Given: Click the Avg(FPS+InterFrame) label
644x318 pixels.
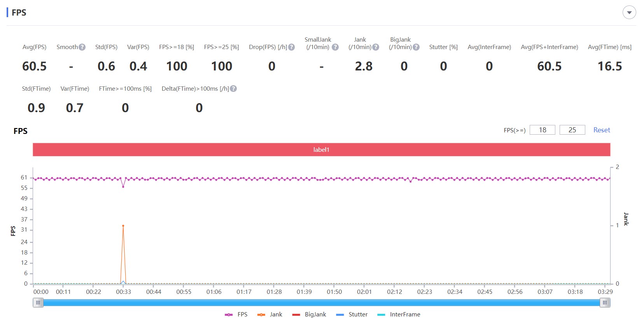Looking at the screenshot, I should click(x=549, y=47).
